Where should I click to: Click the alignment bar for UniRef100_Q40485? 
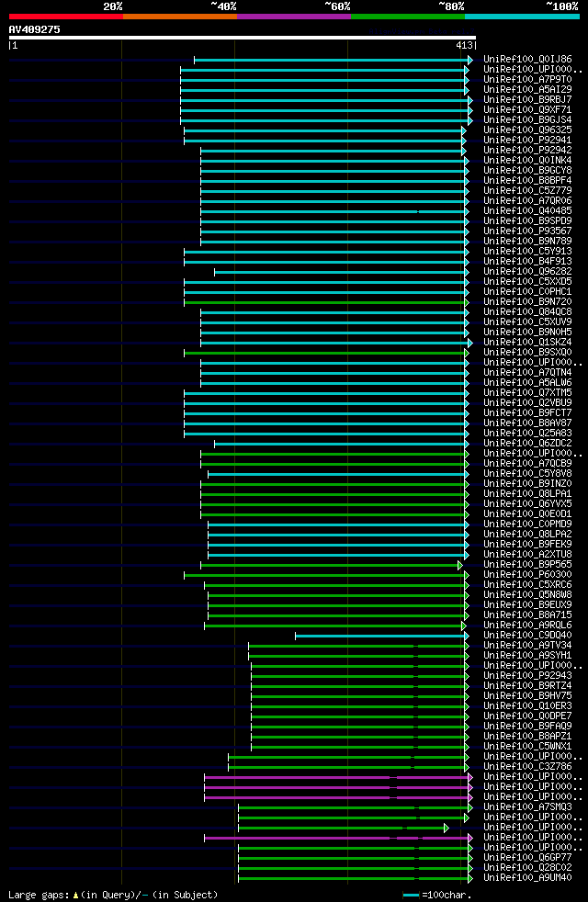[334, 211]
